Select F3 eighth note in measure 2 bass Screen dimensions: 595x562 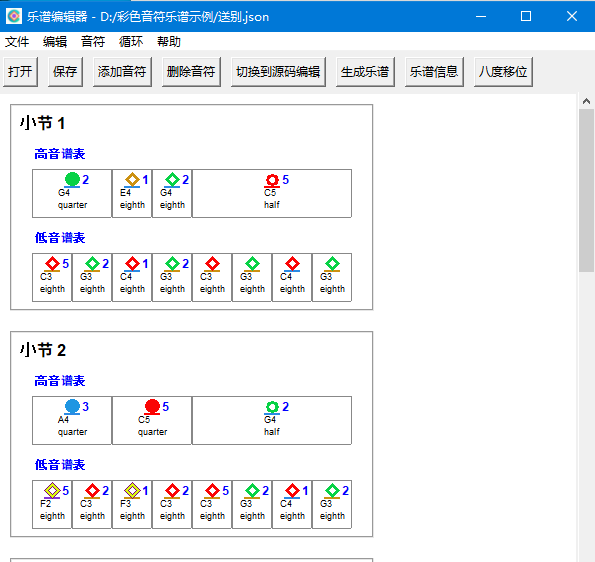[x=132, y=504]
